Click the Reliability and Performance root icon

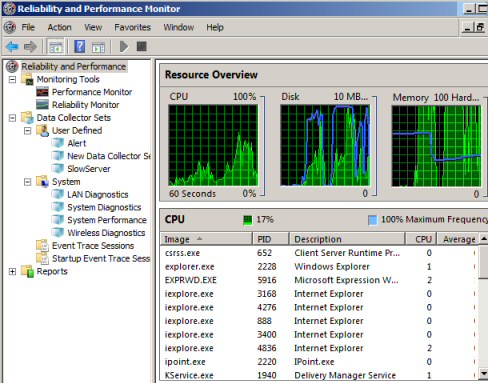(x=12, y=66)
